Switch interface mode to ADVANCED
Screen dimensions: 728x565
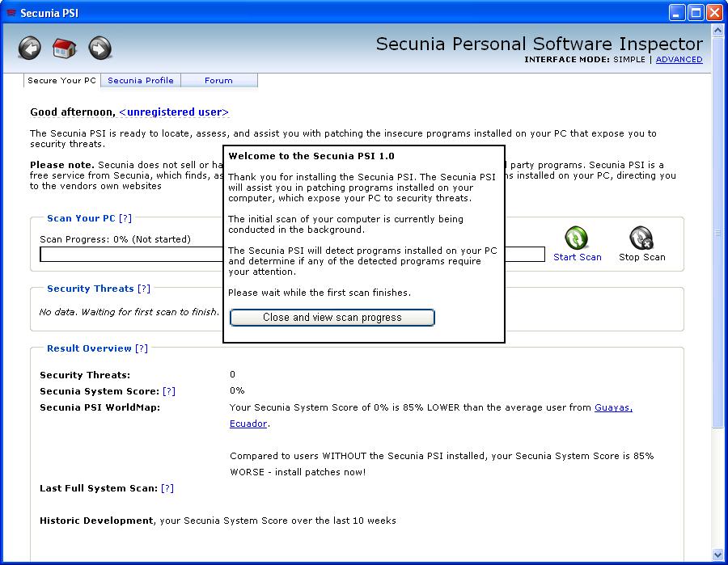tap(679, 59)
